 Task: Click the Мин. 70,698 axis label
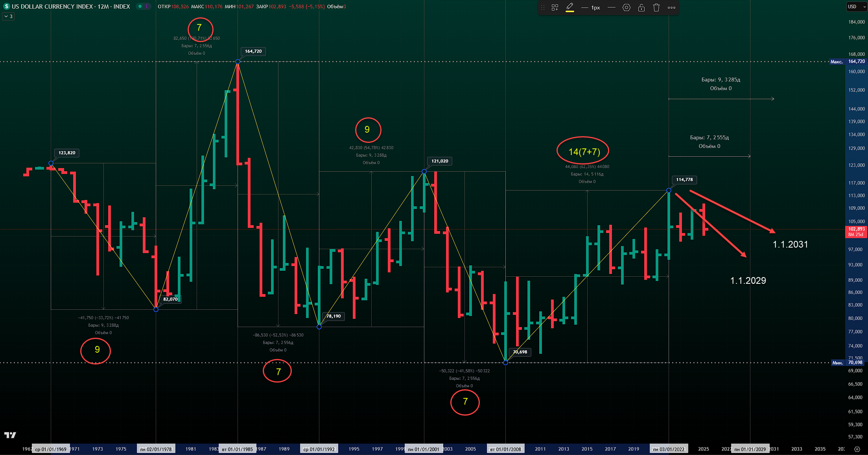point(848,363)
